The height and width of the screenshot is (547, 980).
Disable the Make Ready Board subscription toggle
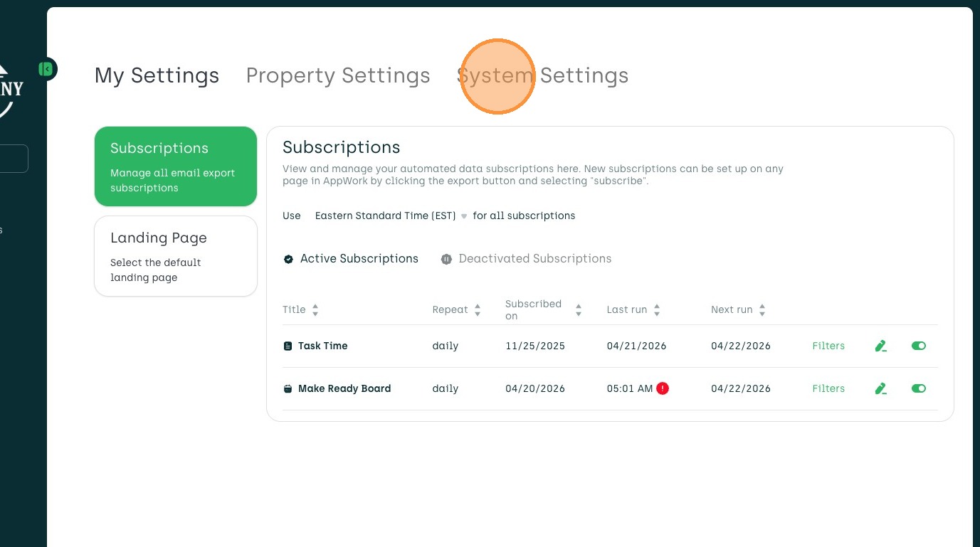click(x=919, y=388)
